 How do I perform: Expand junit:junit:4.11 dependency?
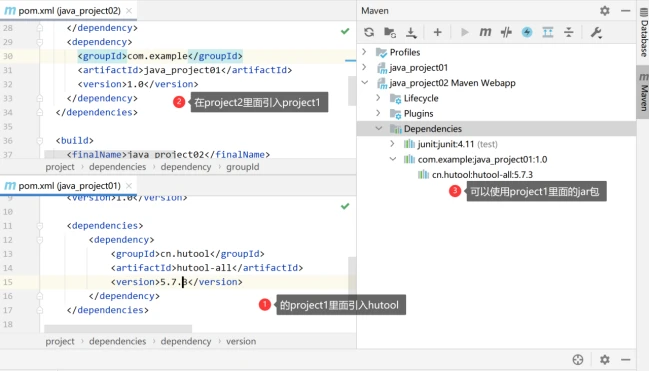point(392,144)
